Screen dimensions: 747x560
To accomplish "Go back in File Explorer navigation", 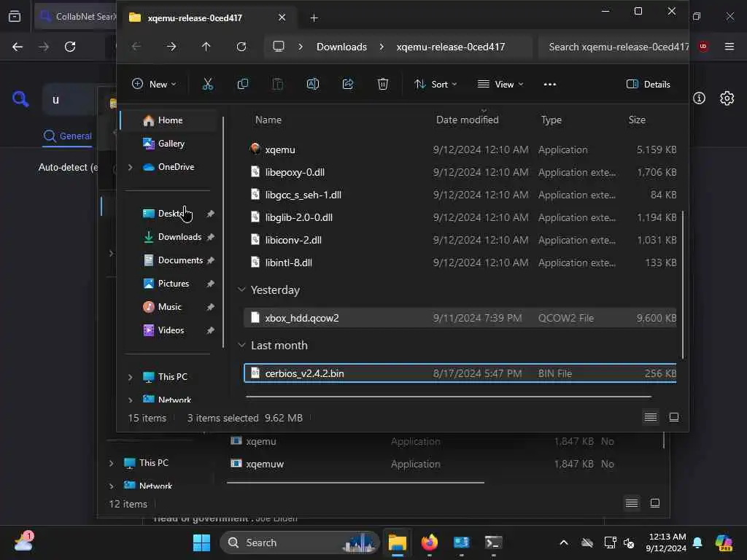I will pyautogui.click(x=136, y=47).
